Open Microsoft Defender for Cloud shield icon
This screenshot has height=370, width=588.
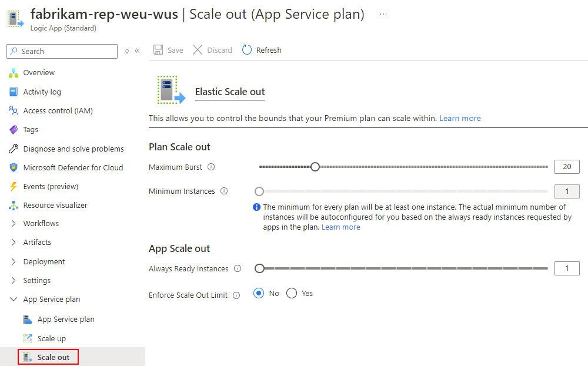pyautogui.click(x=14, y=168)
